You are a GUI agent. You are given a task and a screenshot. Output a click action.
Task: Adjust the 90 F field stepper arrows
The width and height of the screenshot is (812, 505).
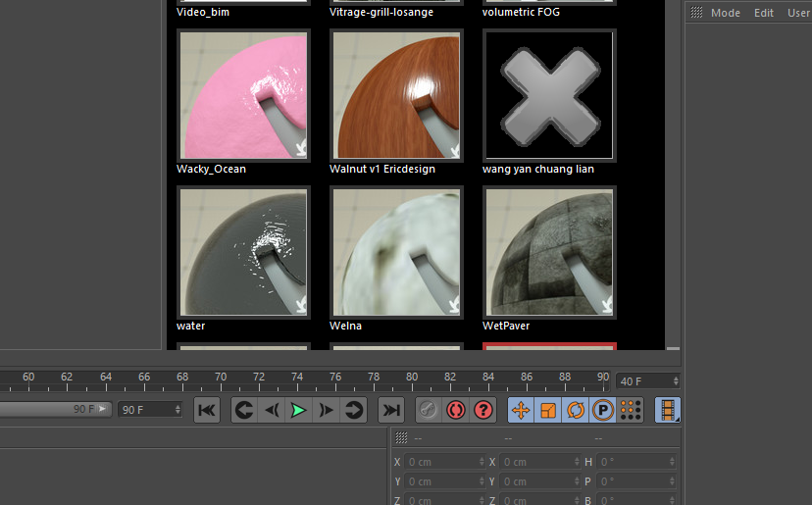click(x=178, y=410)
